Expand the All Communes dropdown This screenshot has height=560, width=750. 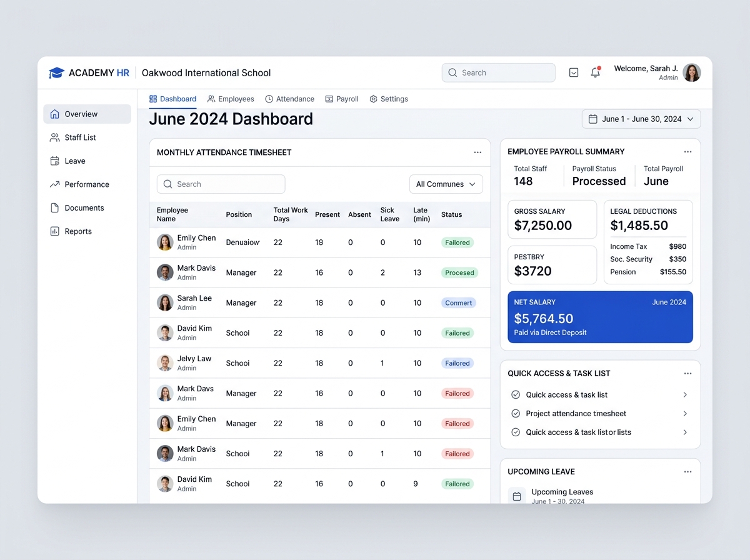tap(446, 184)
